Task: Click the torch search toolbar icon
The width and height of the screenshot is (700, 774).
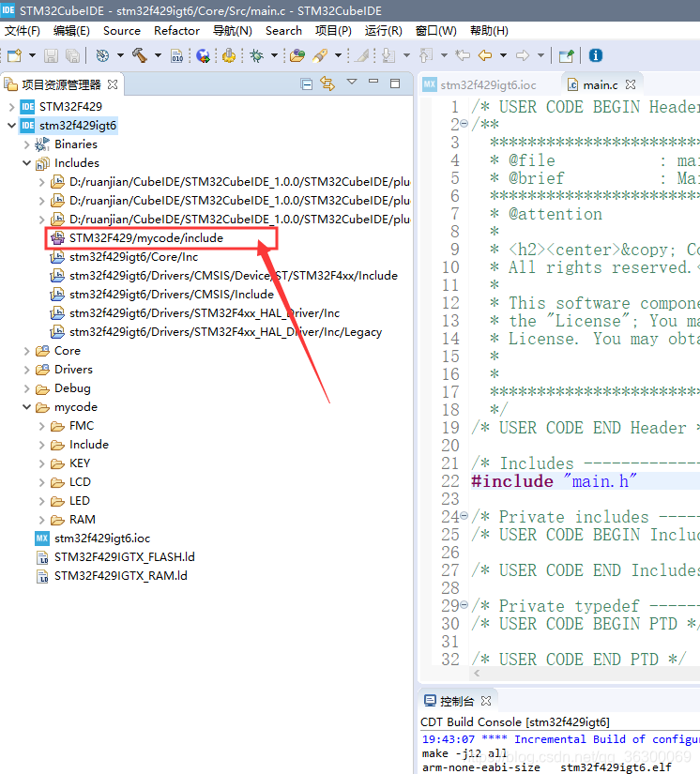Action: click(x=320, y=55)
